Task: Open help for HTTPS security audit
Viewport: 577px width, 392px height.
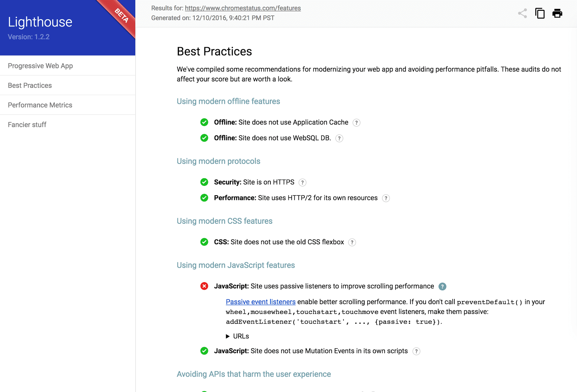Action: tap(302, 182)
